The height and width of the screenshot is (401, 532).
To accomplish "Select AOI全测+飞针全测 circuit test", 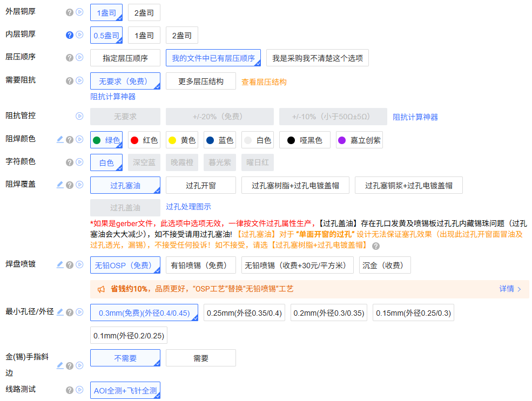I will tap(125, 390).
